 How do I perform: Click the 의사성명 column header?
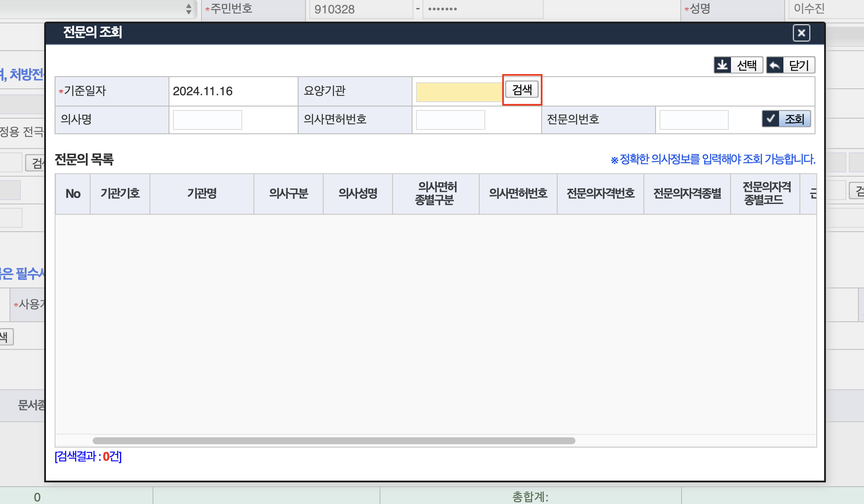click(x=358, y=194)
